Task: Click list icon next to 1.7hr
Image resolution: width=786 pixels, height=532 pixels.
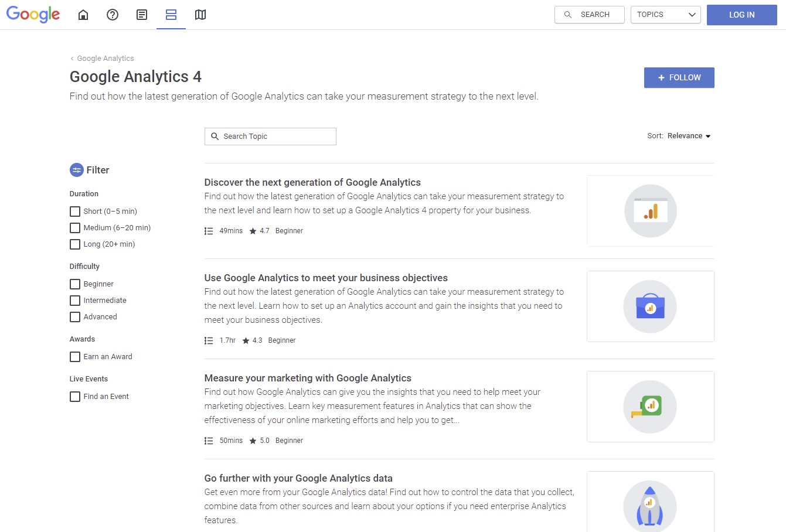Action: (209, 340)
